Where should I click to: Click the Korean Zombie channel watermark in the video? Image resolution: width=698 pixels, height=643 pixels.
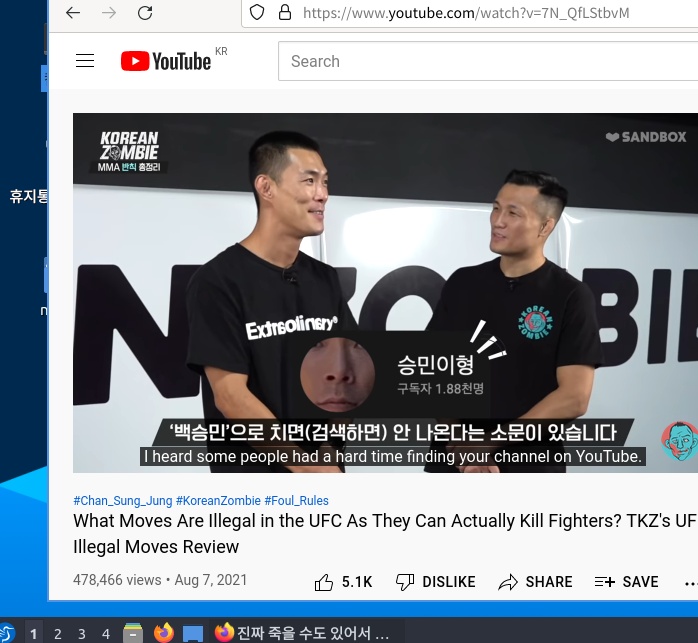click(x=679, y=441)
